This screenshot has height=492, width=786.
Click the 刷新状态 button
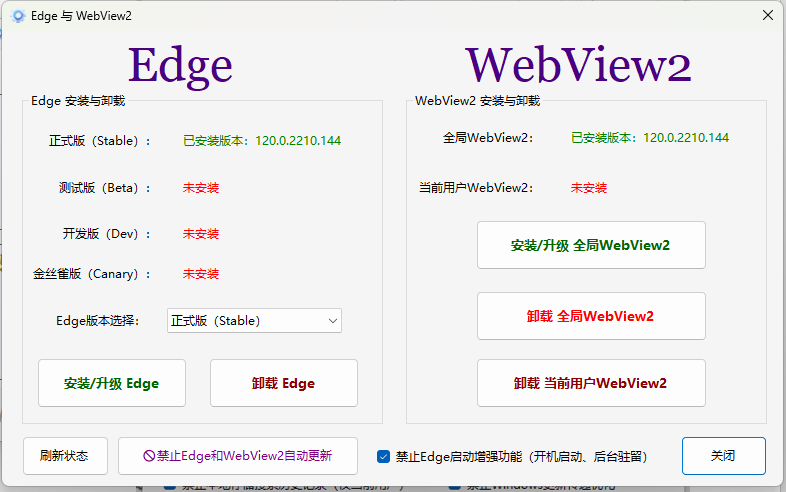65,456
